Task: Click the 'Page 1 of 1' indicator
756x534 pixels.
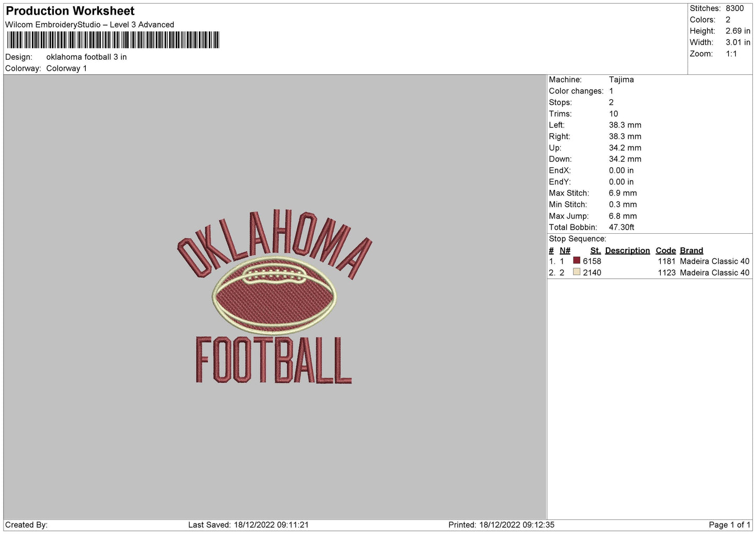Action: click(x=729, y=525)
